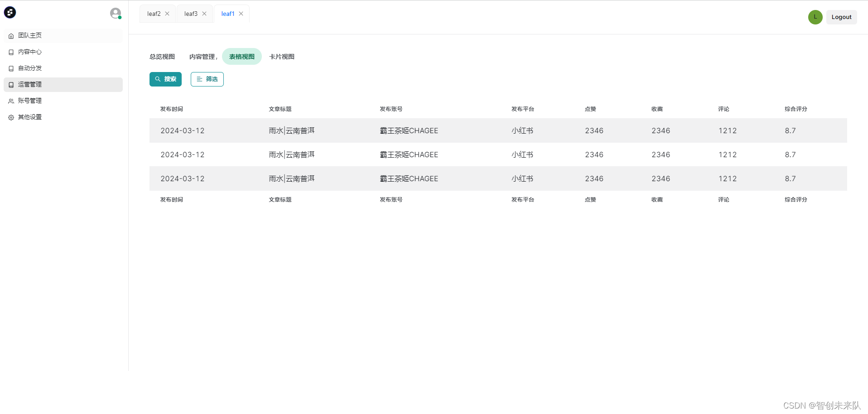
Task: Close the leaf1 tab
Action: click(241, 14)
